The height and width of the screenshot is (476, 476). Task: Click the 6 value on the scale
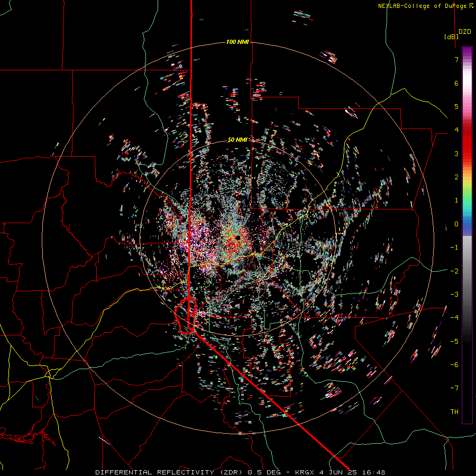456,83
